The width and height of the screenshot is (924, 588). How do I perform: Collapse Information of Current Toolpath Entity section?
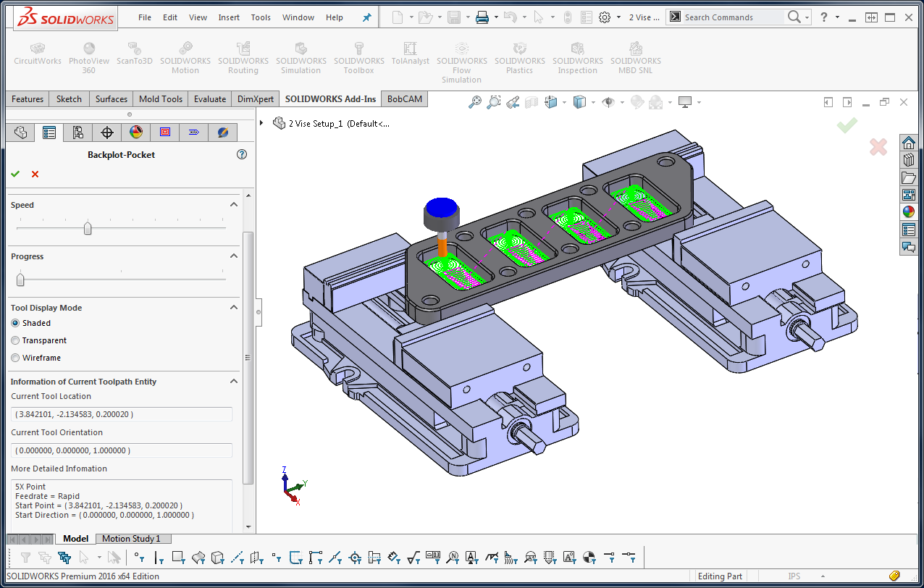pos(234,382)
